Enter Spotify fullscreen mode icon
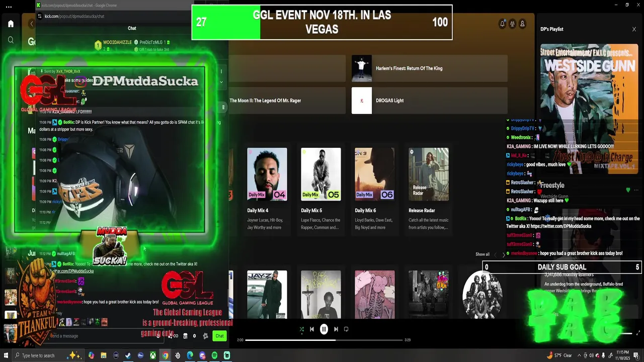 pos(638,333)
